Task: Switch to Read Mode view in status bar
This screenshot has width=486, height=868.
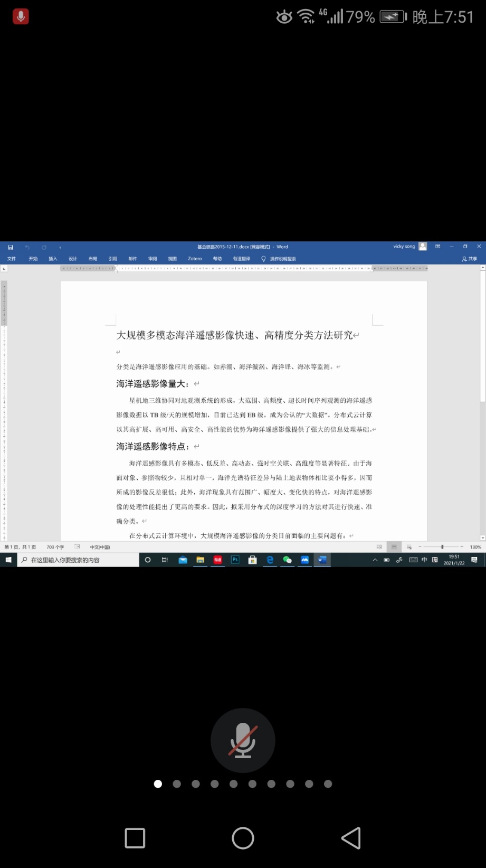Action: tap(379, 547)
